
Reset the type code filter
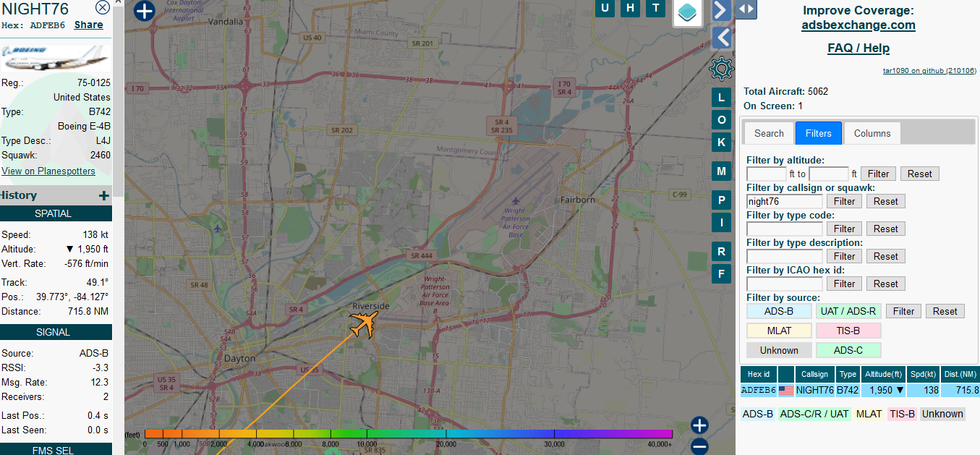(x=886, y=229)
